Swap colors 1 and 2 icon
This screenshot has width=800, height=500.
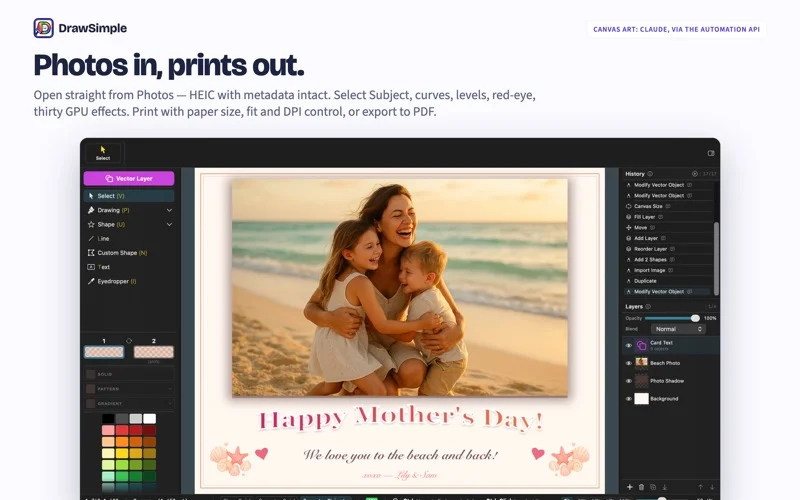click(x=129, y=341)
